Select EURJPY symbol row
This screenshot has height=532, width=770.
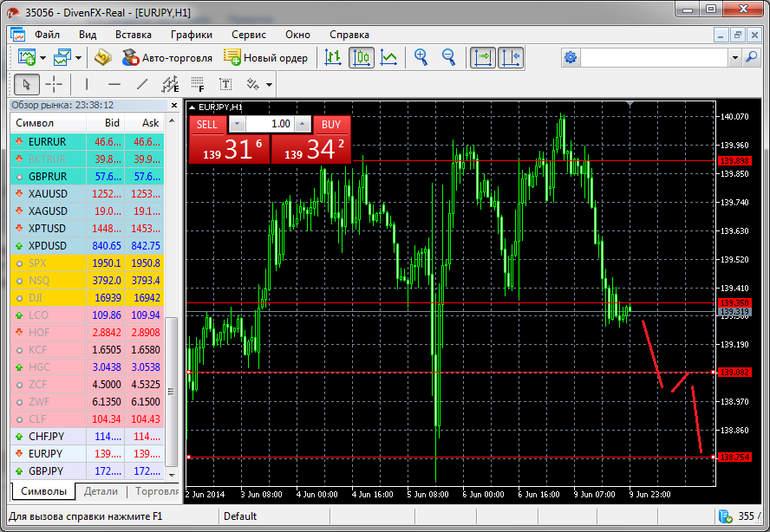click(x=87, y=453)
